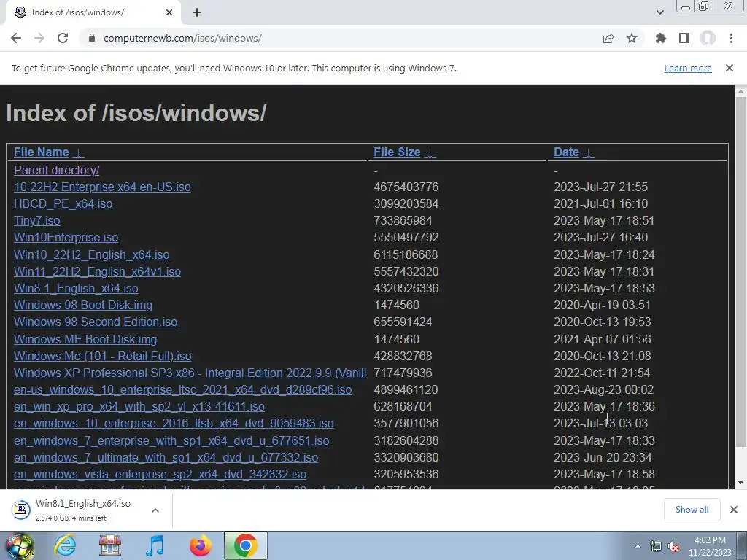Click date 2021-Jul-01 16:10

tap(600, 204)
